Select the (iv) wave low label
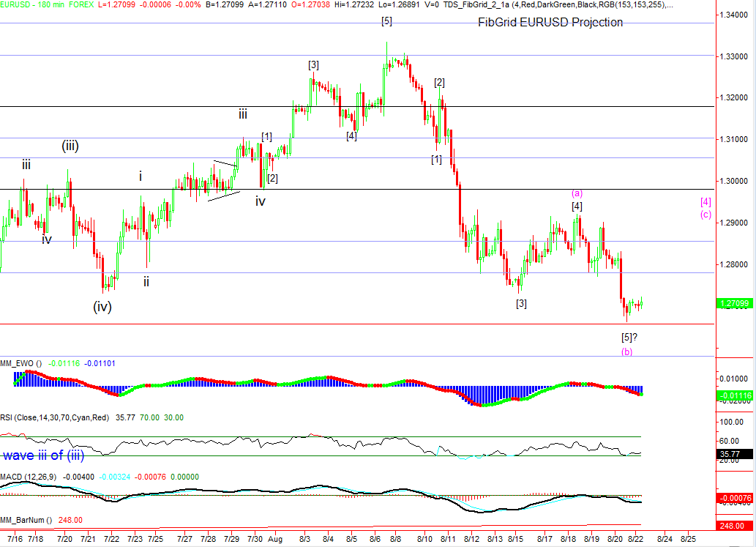Viewport: 756px width, 547px height. 102,307
